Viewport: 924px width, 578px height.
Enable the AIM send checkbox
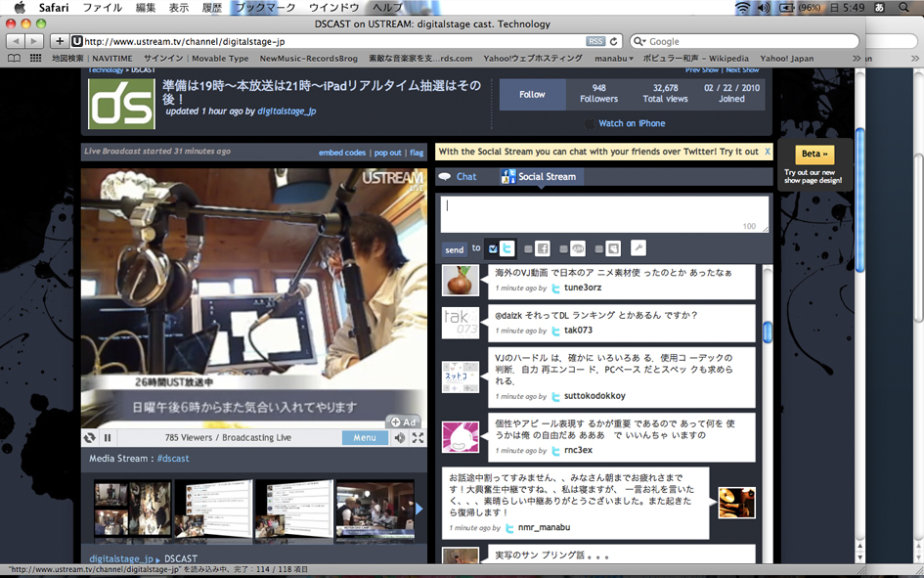[x=564, y=249]
